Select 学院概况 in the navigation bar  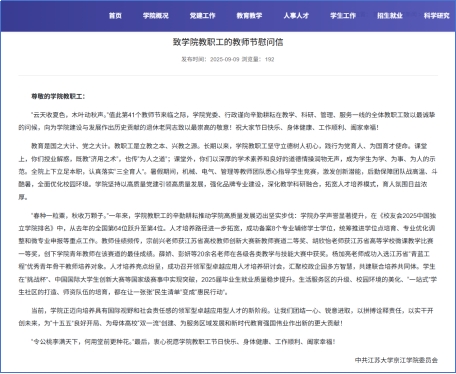click(x=156, y=16)
